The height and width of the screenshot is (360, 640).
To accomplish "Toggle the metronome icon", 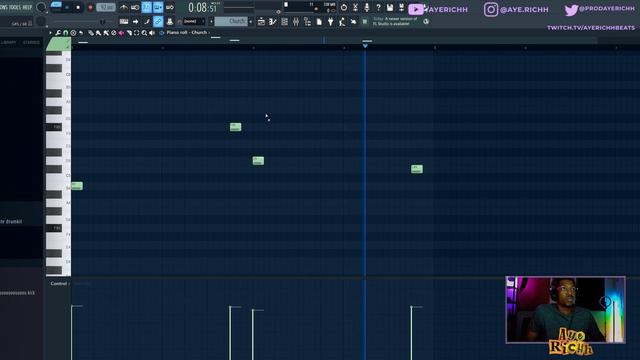I will (123, 7).
